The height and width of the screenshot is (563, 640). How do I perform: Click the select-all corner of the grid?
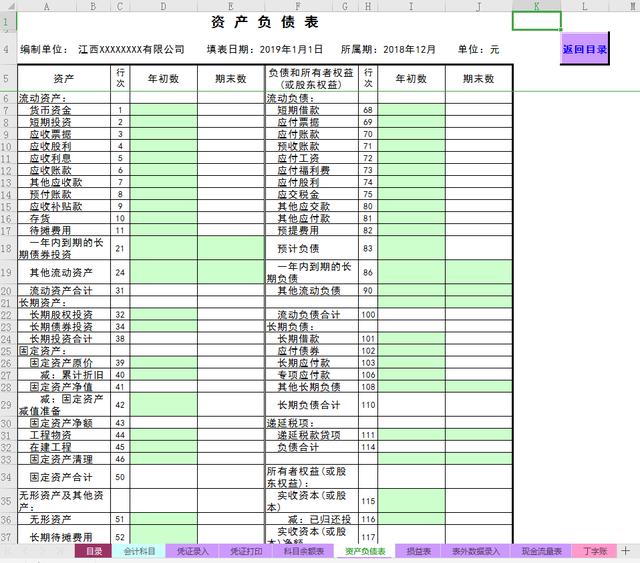(8, 6)
